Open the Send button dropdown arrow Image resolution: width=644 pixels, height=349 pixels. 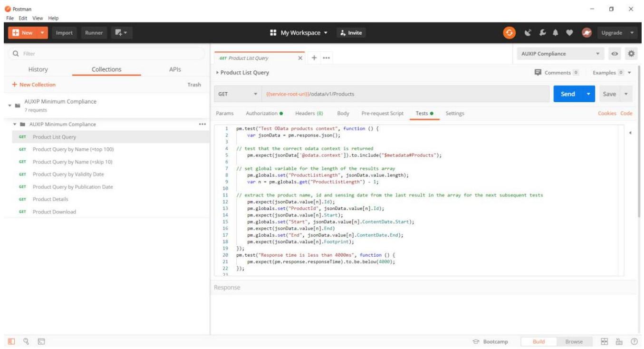(x=589, y=94)
